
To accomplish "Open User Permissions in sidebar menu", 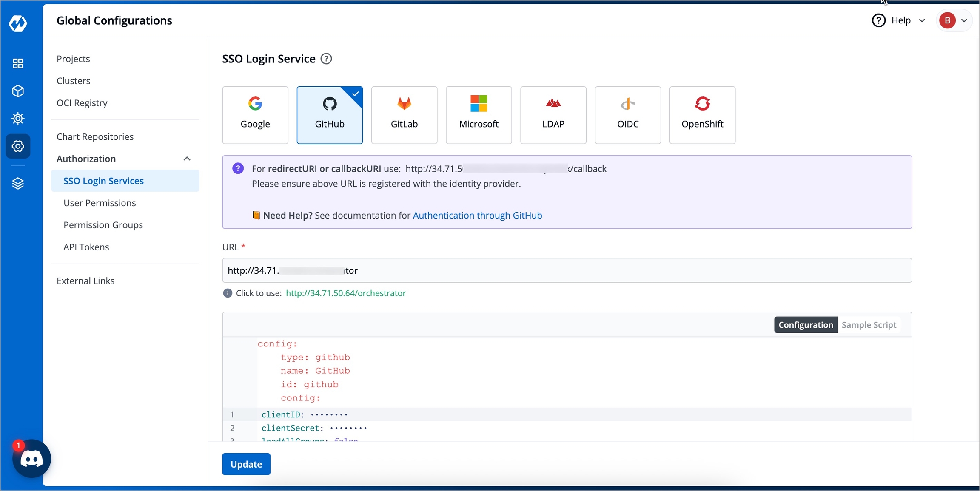I will click(100, 203).
